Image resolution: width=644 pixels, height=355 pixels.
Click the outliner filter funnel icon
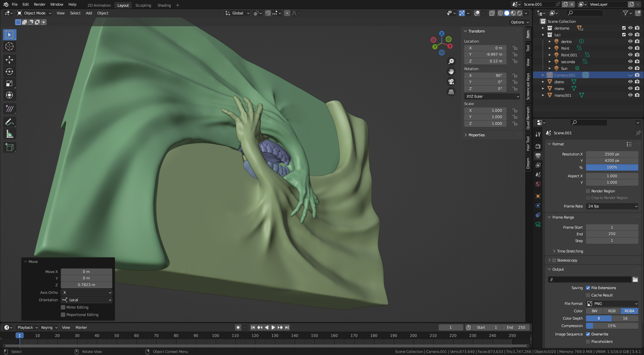(x=625, y=13)
